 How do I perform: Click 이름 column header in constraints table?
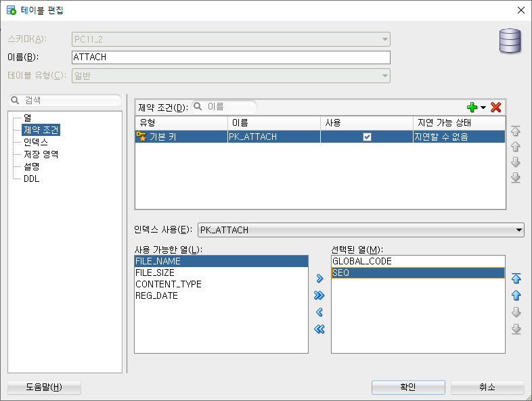(274, 122)
